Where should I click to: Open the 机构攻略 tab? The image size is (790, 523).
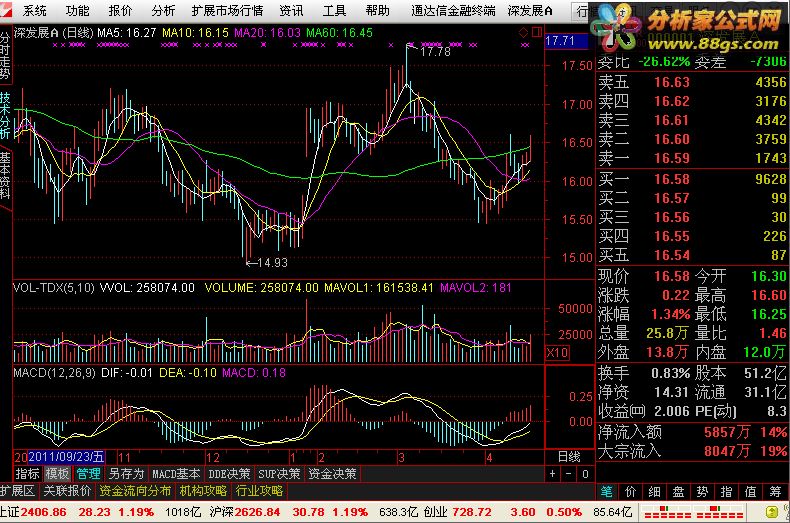point(203,491)
